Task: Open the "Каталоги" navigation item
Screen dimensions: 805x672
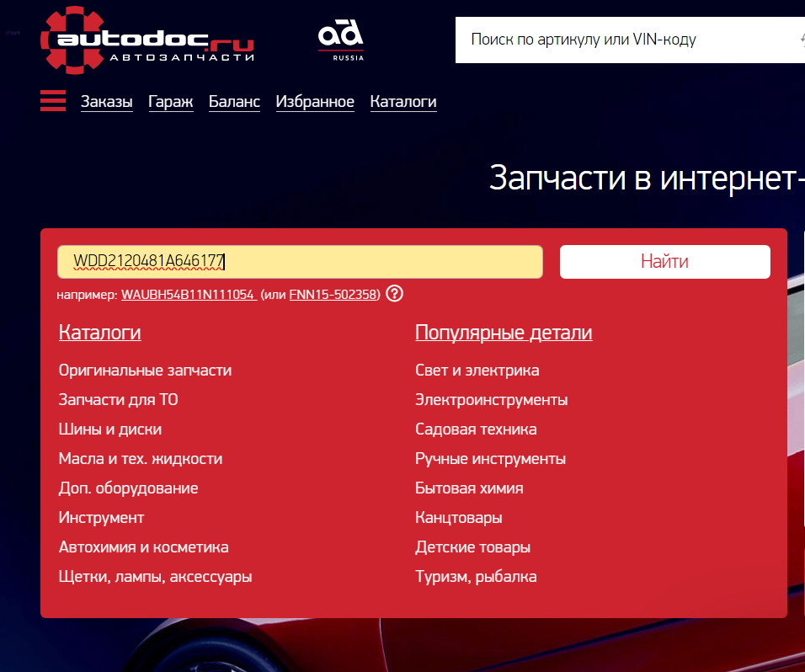Action: 402,101
